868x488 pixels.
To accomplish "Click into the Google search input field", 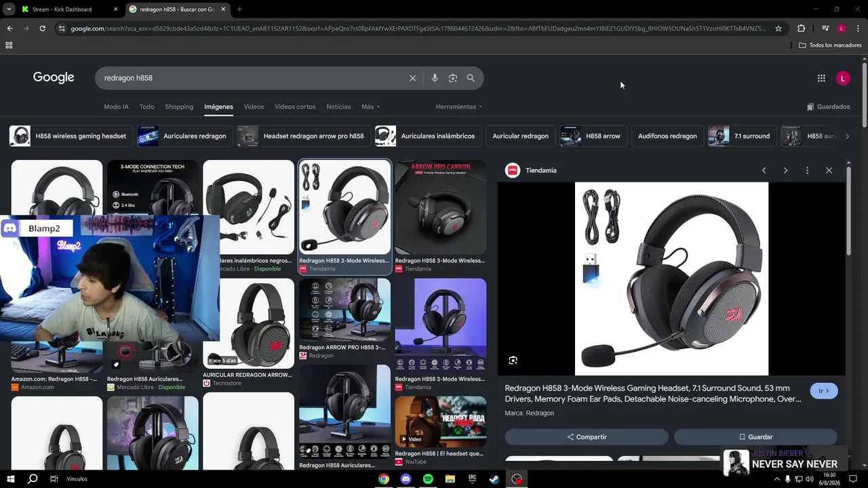I will pos(251,78).
